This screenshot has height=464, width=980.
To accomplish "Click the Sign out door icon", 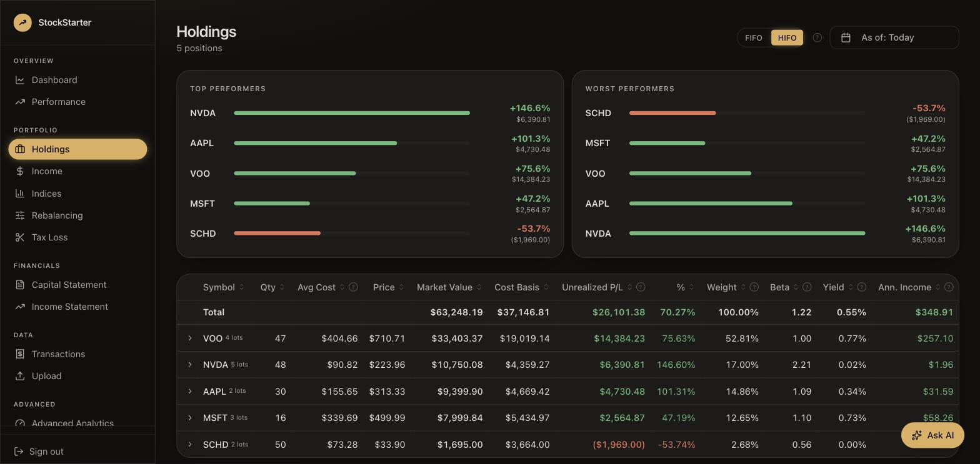I will pos(19,452).
